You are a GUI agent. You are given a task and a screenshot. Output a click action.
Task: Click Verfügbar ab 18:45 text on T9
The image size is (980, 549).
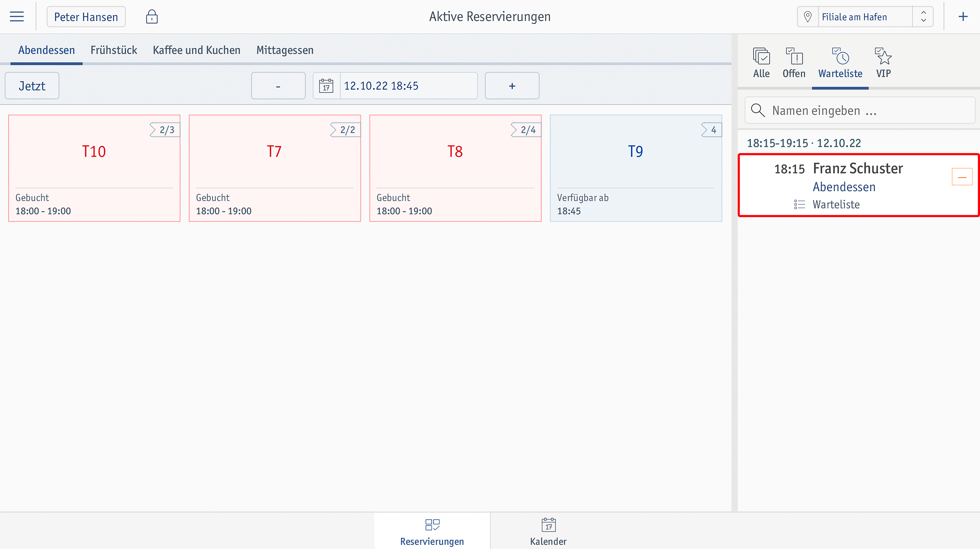(x=583, y=204)
